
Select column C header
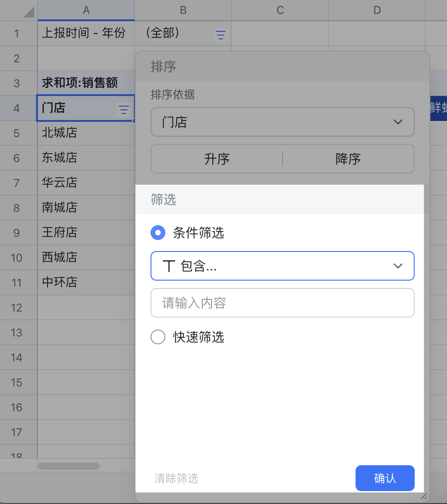pos(280,10)
